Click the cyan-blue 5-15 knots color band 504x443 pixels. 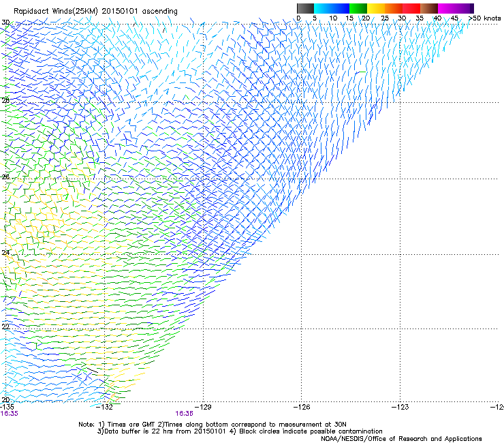coord(332,8)
